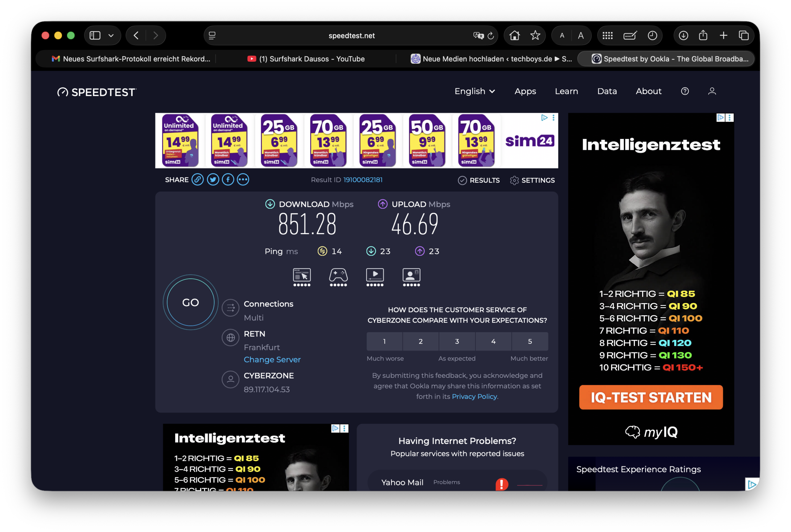Rate customer service 4

493,341
